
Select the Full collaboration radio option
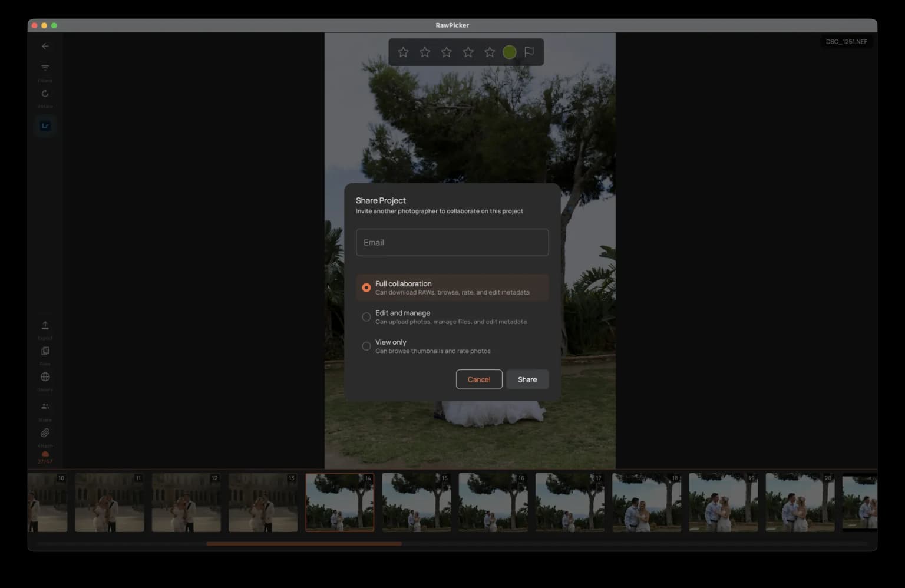point(366,288)
